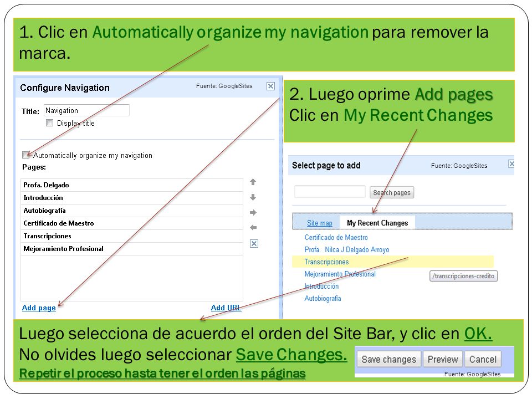This screenshot has width=532, height=399.
Task: Open the Add page link
Action: [x=39, y=308]
